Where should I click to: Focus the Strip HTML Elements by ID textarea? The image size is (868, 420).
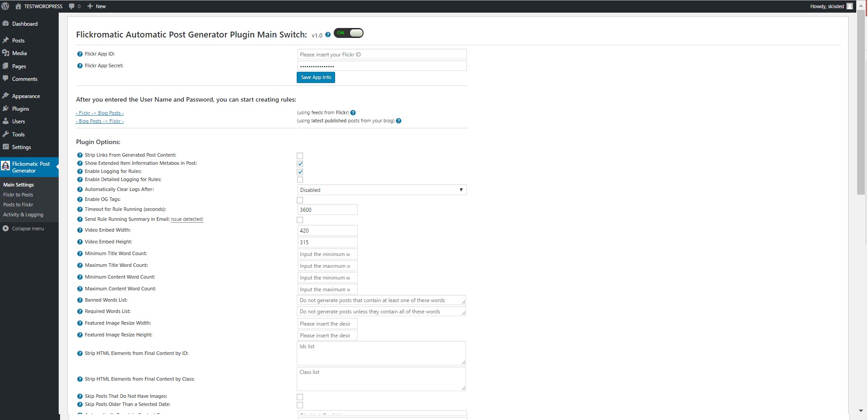pos(382,353)
